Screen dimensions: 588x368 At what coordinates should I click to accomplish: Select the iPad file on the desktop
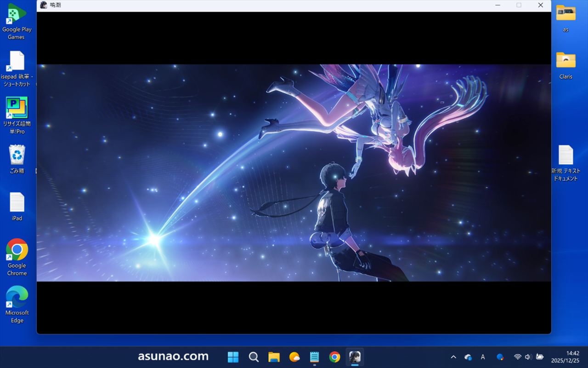(17, 203)
